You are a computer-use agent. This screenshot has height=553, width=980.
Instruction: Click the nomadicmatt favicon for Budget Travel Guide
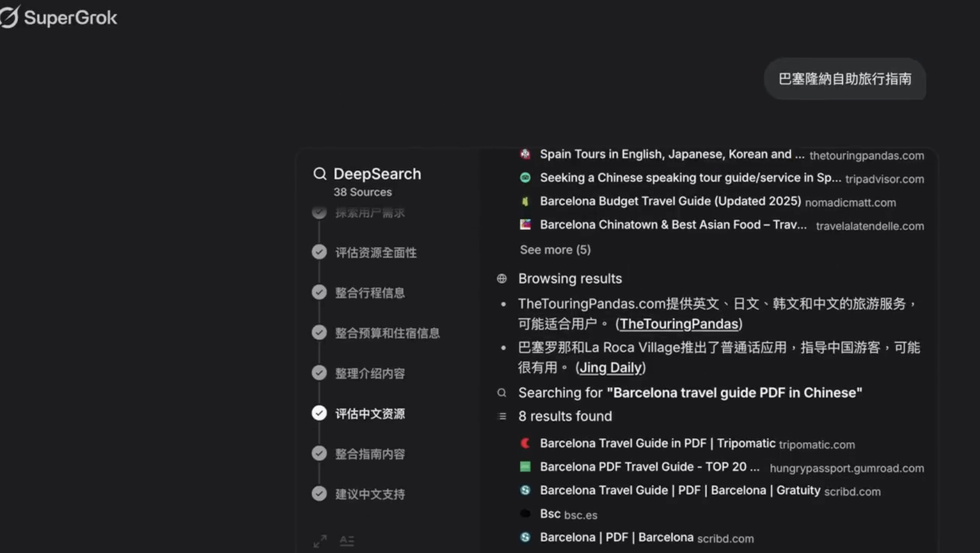click(x=525, y=201)
